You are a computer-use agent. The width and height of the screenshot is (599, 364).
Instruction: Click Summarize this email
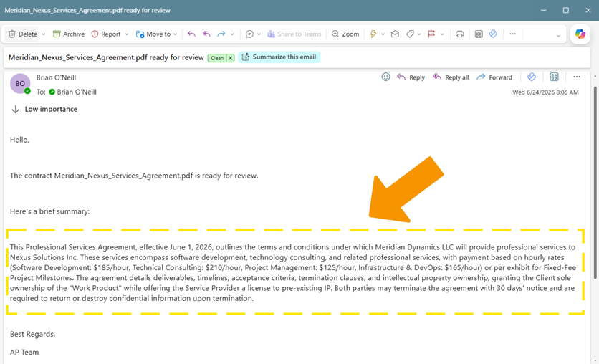coord(279,57)
